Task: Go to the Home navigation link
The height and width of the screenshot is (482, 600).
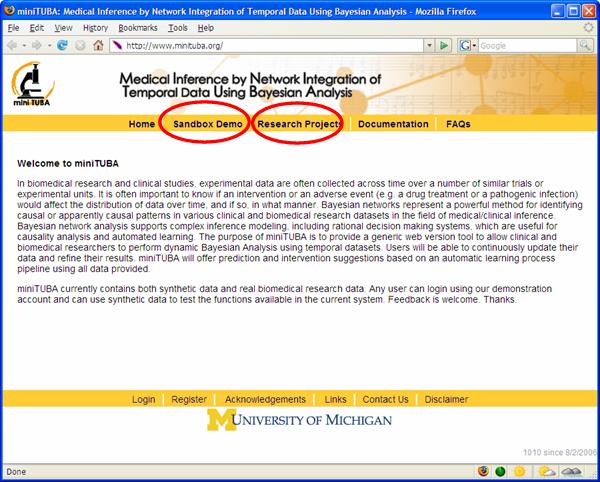Action: 142,124
